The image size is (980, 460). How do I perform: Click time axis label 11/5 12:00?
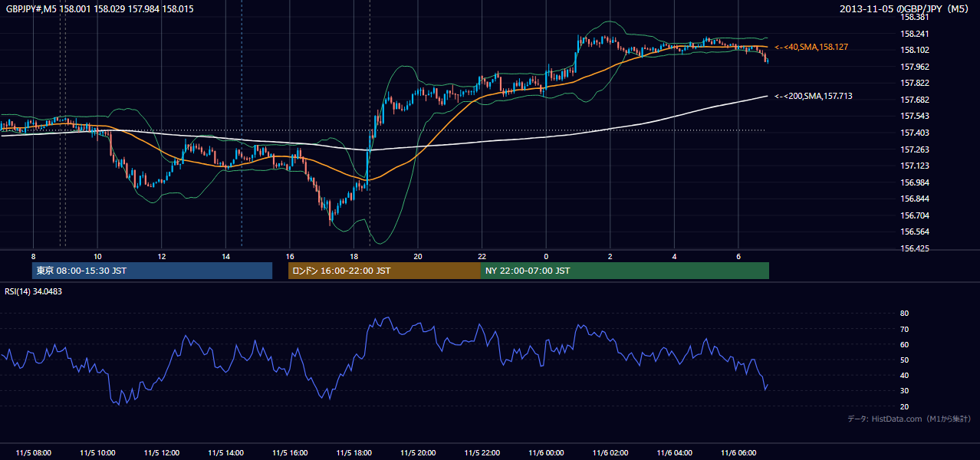click(x=162, y=452)
